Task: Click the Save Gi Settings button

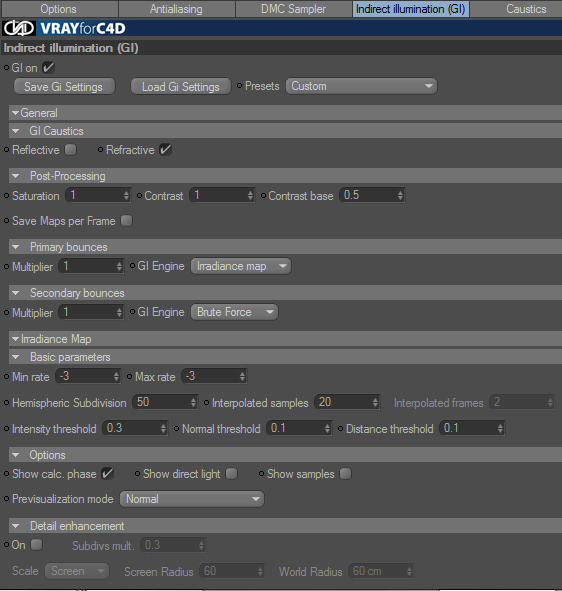Action: click(64, 86)
